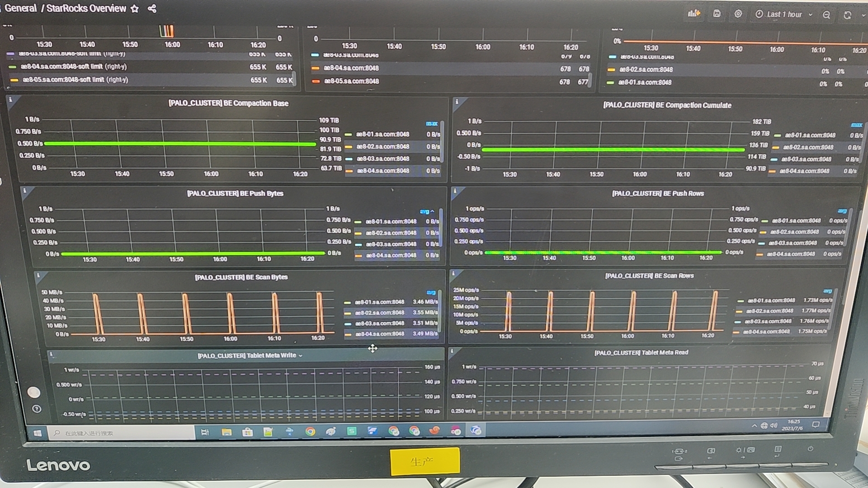Open StarRocks Overview dashboard title
The height and width of the screenshot is (488, 868).
click(x=86, y=8)
